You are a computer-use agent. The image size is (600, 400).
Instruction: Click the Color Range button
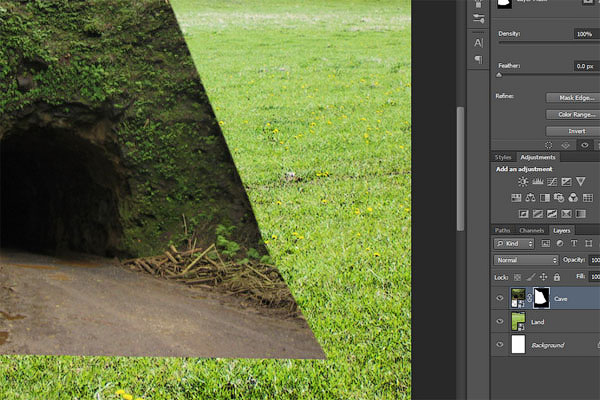pyautogui.click(x=573, y=114)
